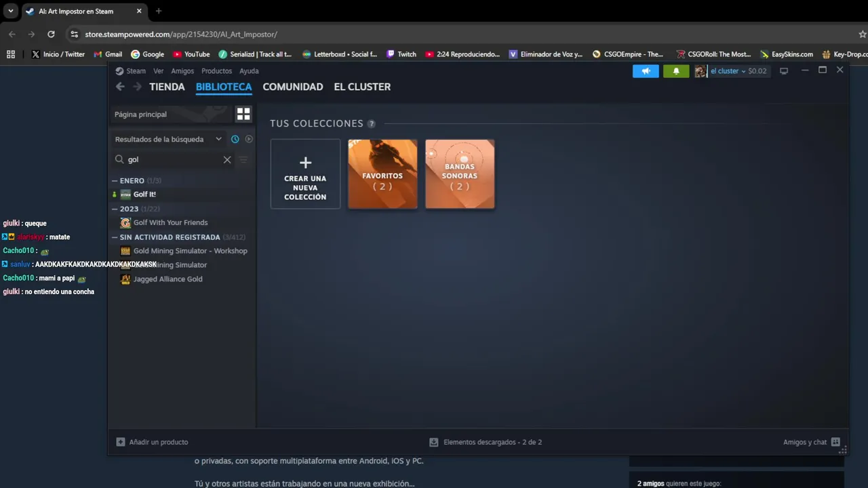Screen dimensions: 868x488
Task: Switch to the TIENDA tab
Action: click(x=167, y=87)
